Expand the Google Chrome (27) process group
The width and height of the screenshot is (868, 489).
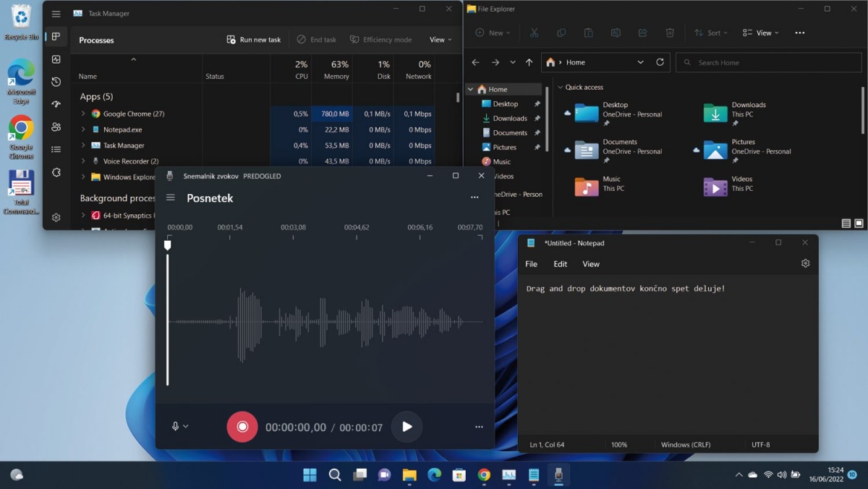(x=83, y=114)
